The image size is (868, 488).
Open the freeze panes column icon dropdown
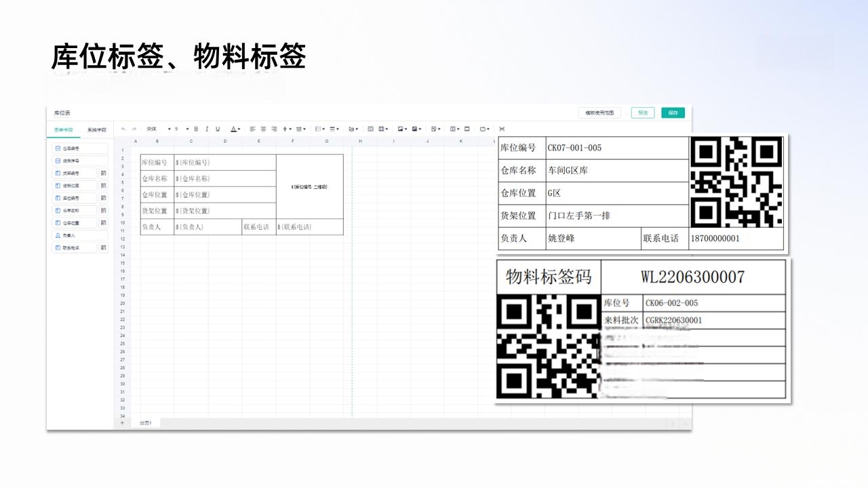455,129
